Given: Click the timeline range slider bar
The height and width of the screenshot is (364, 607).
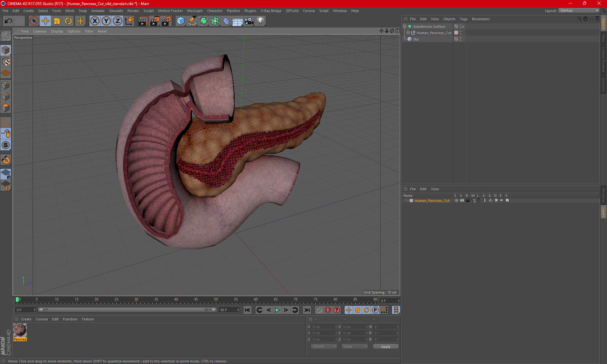Looking at the screenshot, I should (127, 310).
